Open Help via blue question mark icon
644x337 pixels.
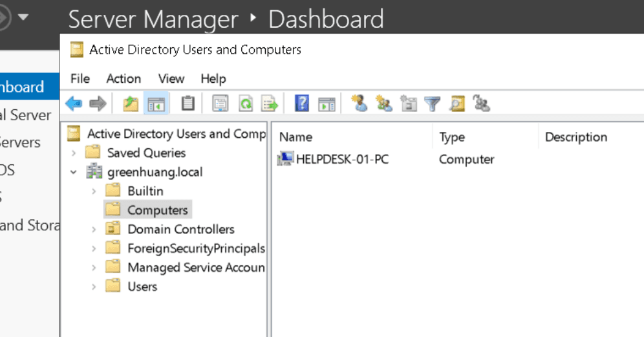[302, 103]
